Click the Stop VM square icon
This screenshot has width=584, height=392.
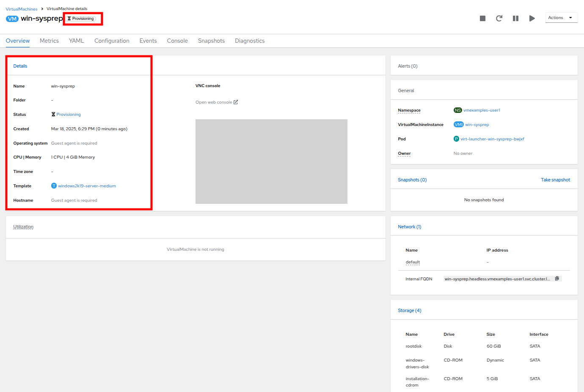[482, 18]
